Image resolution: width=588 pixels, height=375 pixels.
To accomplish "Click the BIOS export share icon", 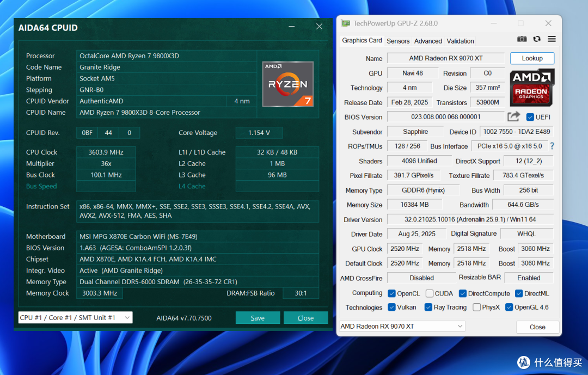I will click(x=513, y=116).
